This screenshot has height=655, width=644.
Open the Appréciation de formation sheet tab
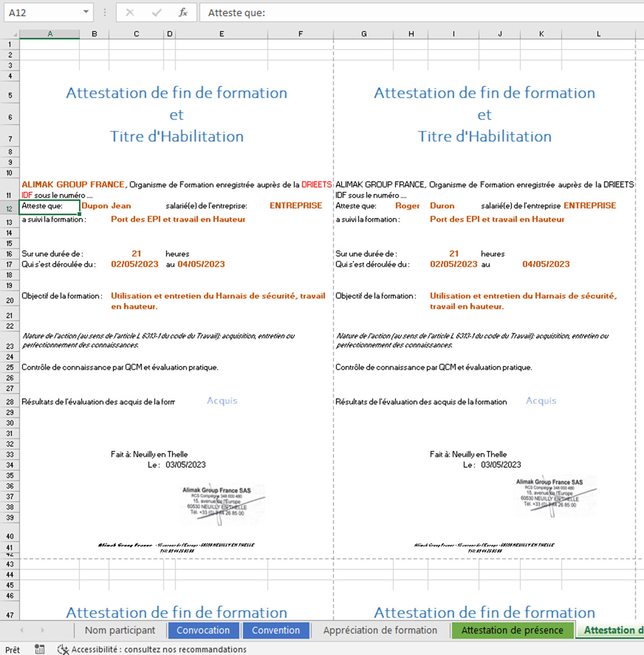click(x=380, y=630)
